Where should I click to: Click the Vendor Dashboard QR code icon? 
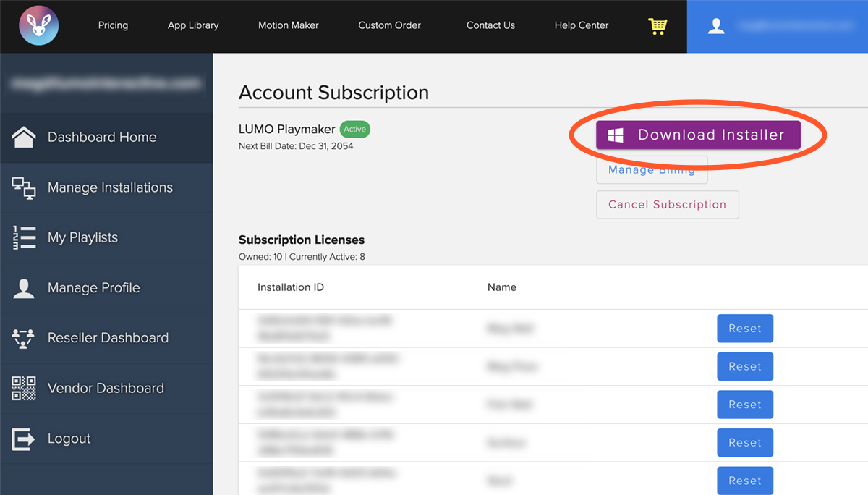click(24, 388)
